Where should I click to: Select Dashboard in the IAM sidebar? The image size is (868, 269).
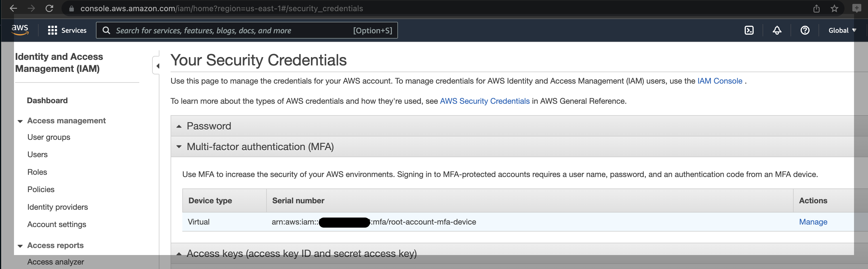click(47, 100)
